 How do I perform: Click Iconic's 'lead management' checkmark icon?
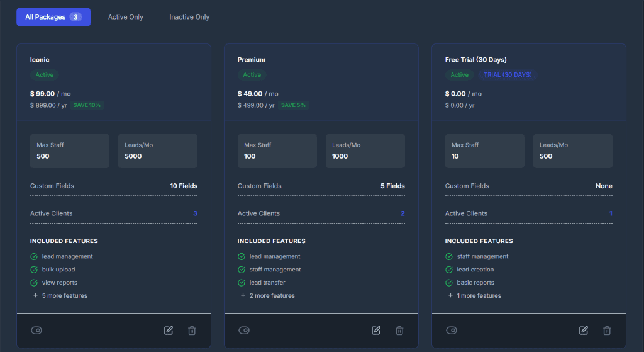tap(34, 256)
